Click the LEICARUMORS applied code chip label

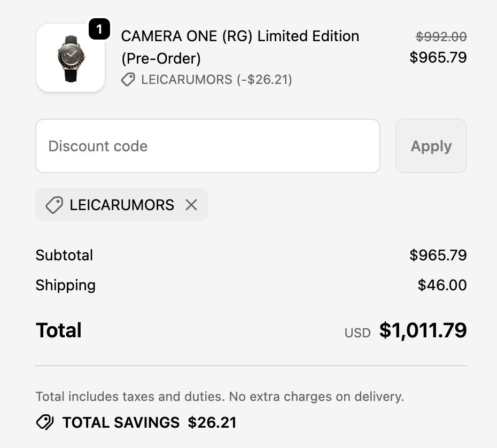122,205
